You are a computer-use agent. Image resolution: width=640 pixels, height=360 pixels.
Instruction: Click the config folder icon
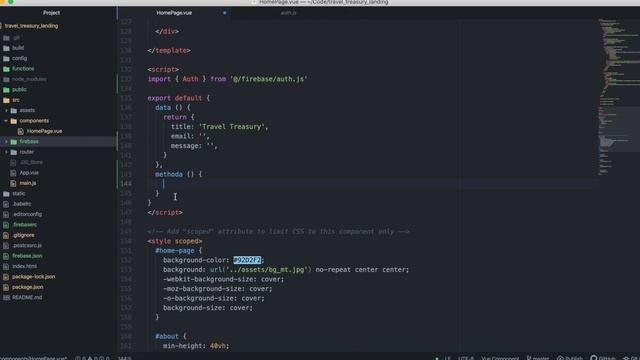(x=6, y=58)
